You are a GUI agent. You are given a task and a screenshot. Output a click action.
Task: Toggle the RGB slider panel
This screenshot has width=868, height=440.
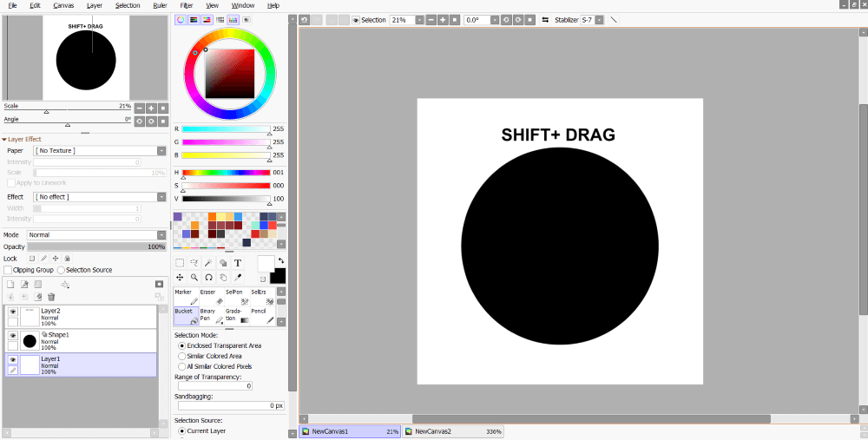coord(194,20)
